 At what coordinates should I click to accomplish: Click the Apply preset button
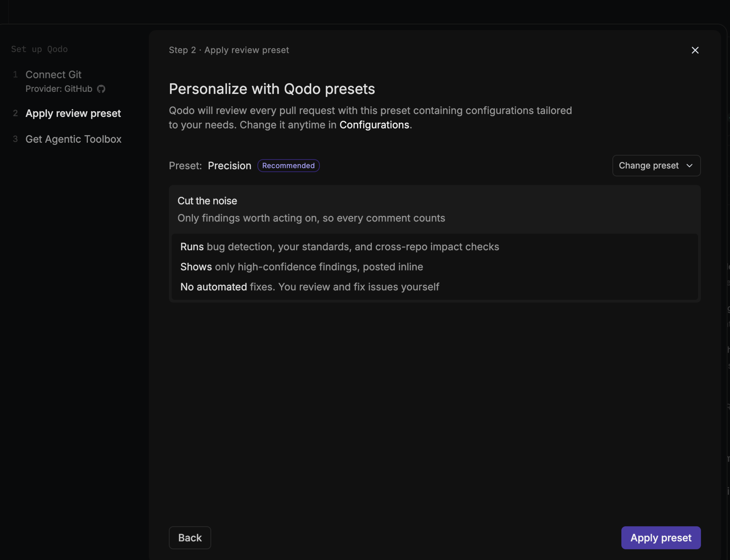point(661,538)
